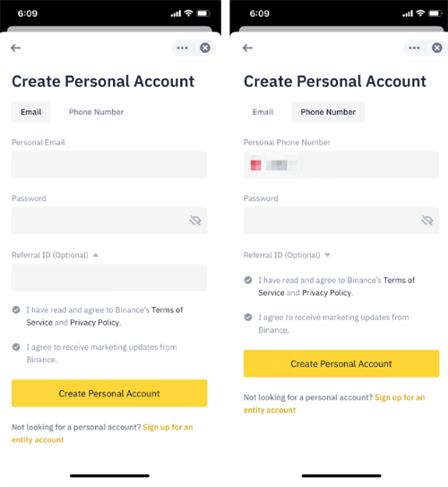Switch to Phone Number tab on left screen

(96, 112)
